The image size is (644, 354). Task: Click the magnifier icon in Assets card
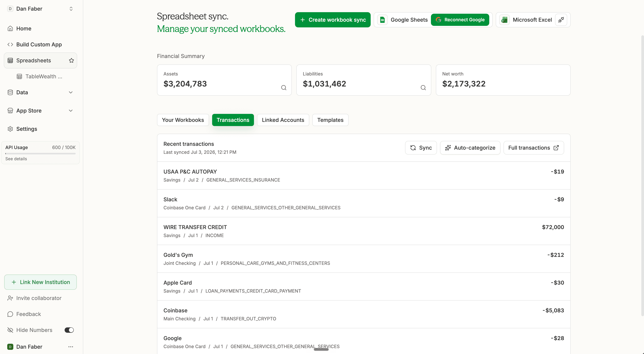(284, 88)
